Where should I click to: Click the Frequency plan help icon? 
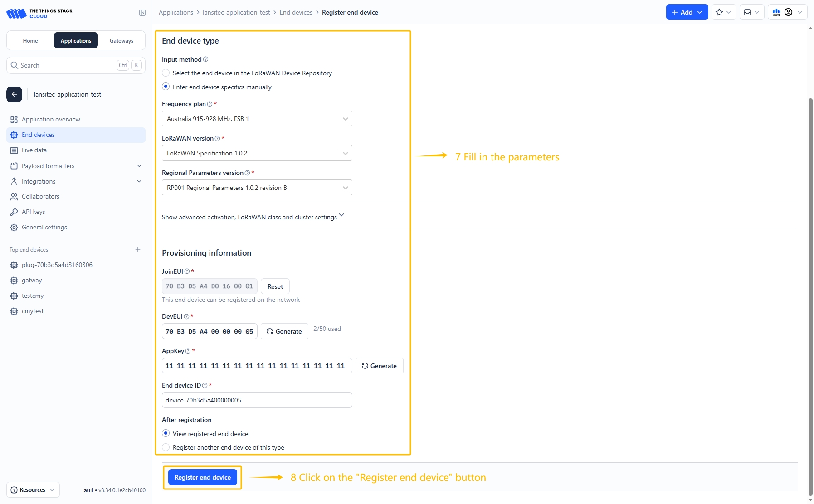click(x=210, y=104)
